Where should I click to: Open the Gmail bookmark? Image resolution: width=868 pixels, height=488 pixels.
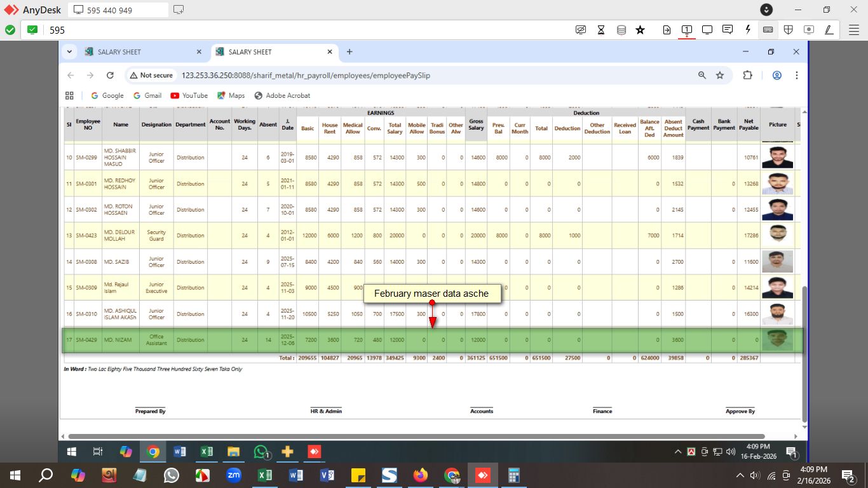point(147,95)
